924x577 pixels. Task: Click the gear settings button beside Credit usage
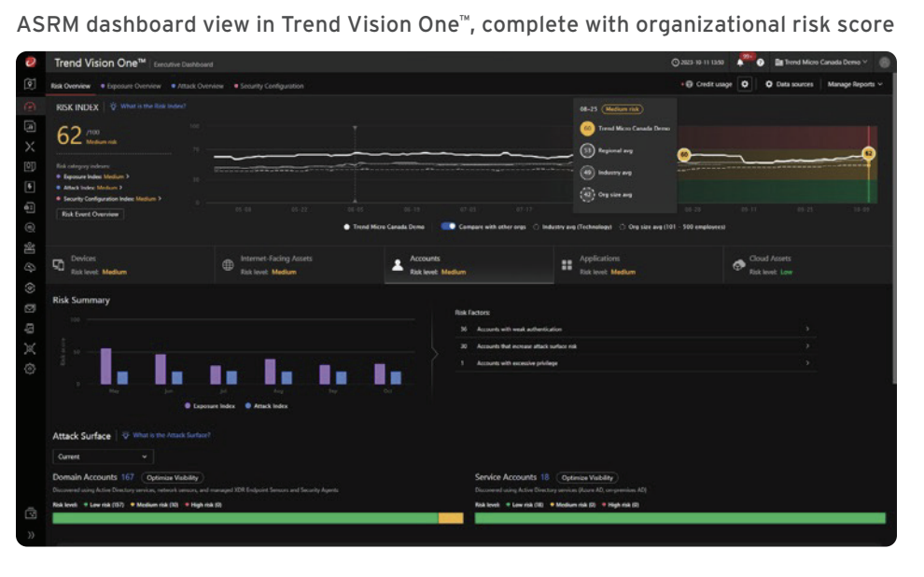(x=745, y=84)
